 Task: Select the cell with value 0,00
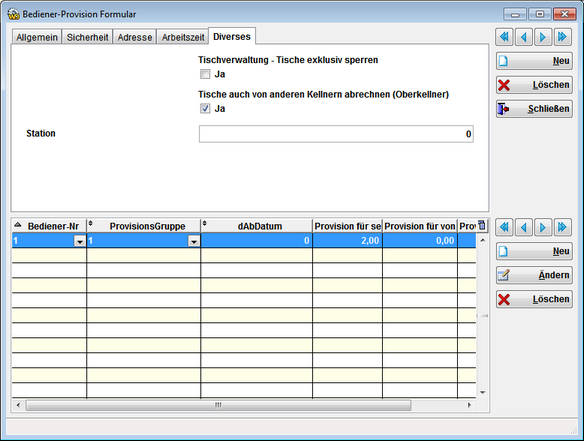click(x=420, y=241)
